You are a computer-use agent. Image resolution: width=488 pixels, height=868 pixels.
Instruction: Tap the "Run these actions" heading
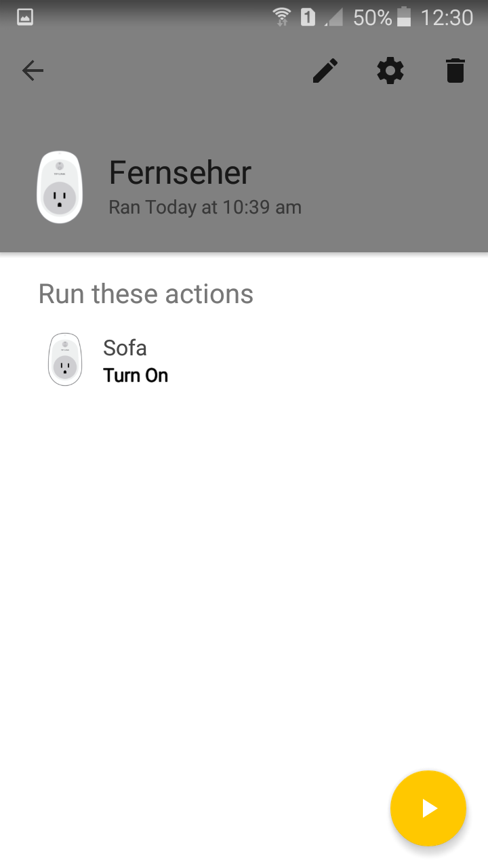pyautogui.click(x=146, y=294)
